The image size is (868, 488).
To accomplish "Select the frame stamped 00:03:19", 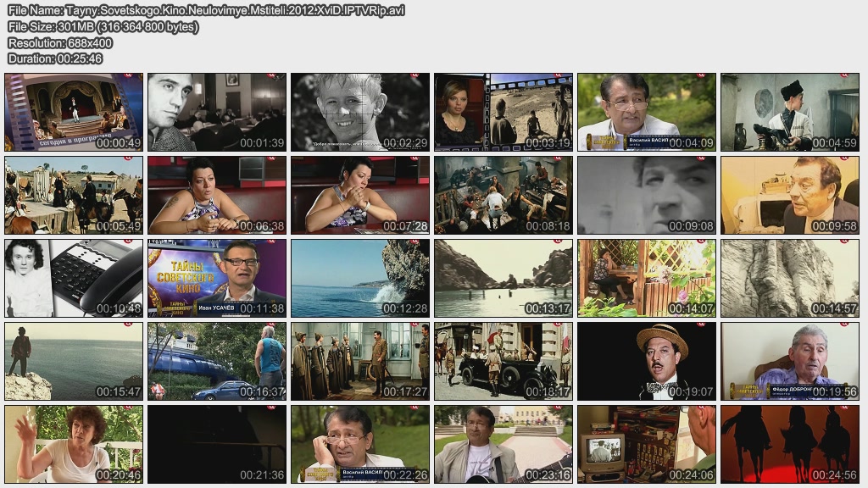I will (504, 113).
